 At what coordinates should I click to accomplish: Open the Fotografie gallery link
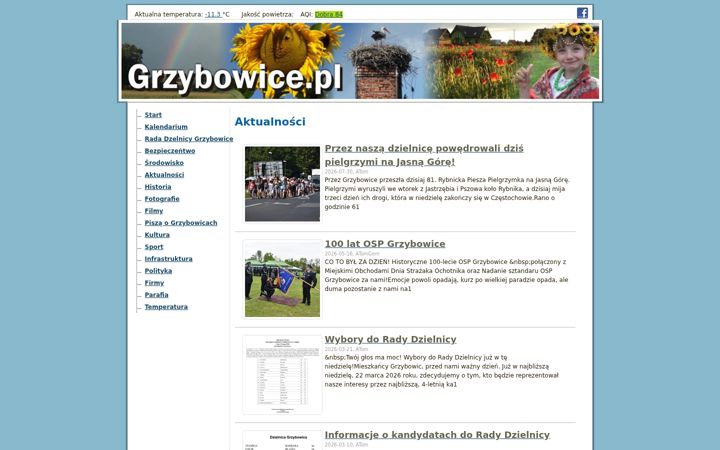tap(162, 199)
